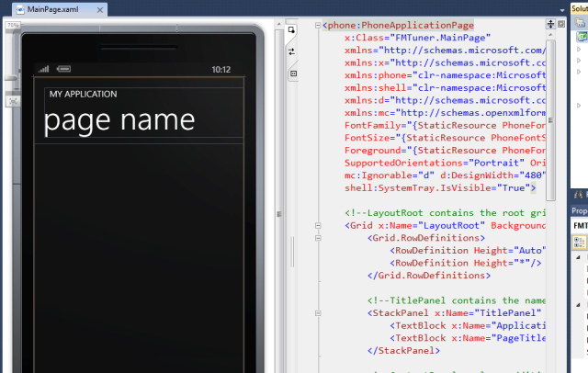This screenshot has height=373, width=588.
Task: Swap the design and XAML panes
Action: tap(291, 51)
